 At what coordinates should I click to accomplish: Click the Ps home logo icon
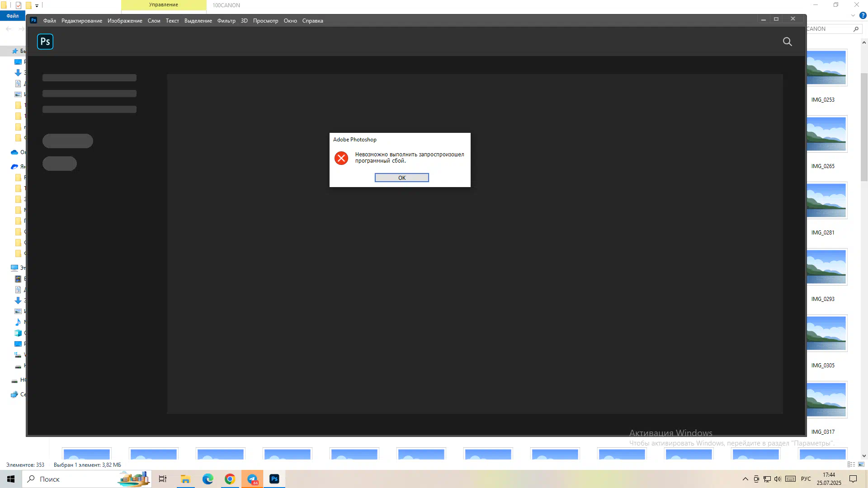pyautogui.click(x=45, y=42)
